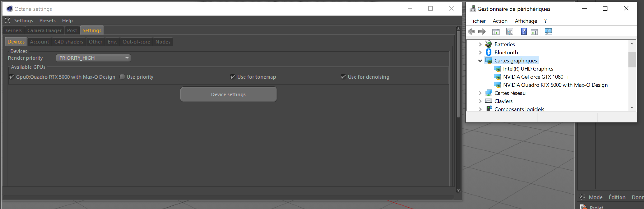
Task: Click the NVIDIA Quadro RTX 5000 adapter icon
Action: point(497,85)
